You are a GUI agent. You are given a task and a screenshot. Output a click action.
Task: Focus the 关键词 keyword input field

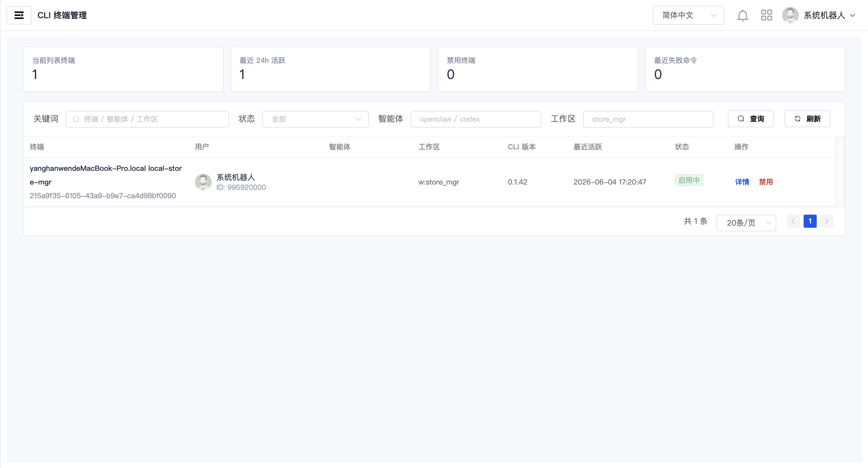click(x=147, y=119)
